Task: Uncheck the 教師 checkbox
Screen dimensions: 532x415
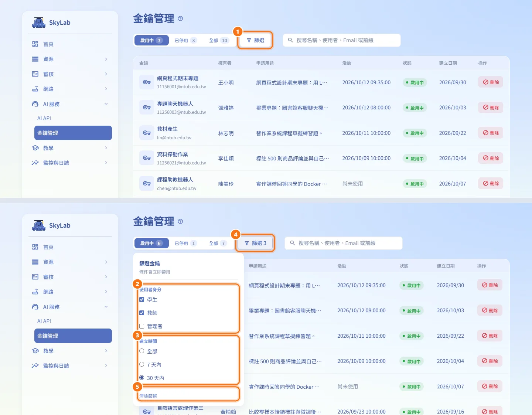Action: coord(141,313)
